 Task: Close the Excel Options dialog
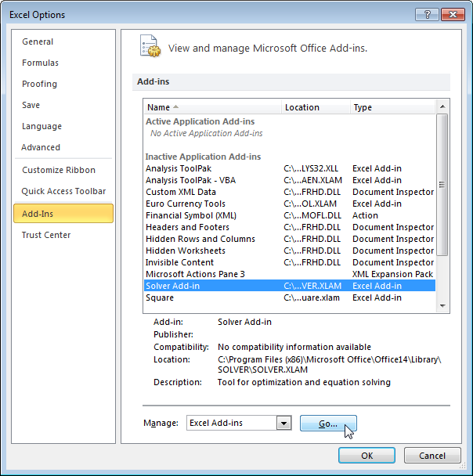pyautogui.click(x=453, y=14)
